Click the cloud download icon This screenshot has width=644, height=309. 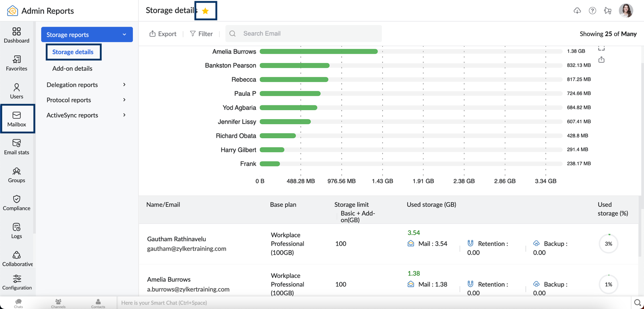tap(577, 11)
